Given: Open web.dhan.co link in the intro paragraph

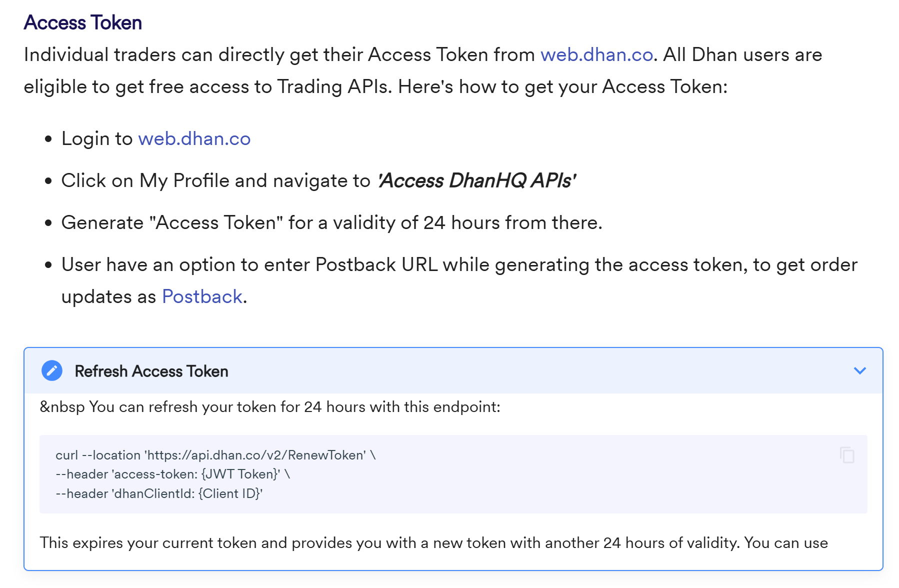Looking at the screenshot, I should click(x=596, y=54).
